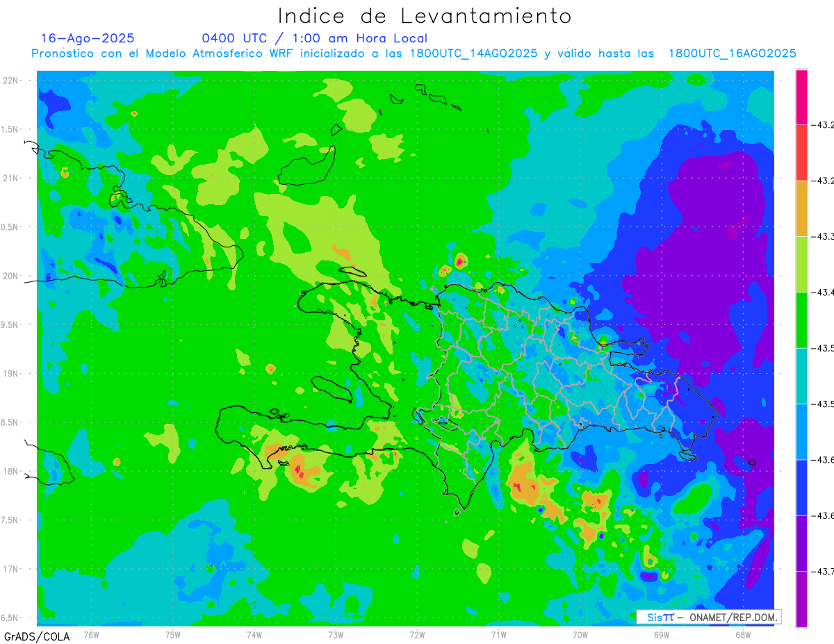The image size is (834, 644).
Task: Click the magenta swatch at the color bar top
Action: click(801, 97)
